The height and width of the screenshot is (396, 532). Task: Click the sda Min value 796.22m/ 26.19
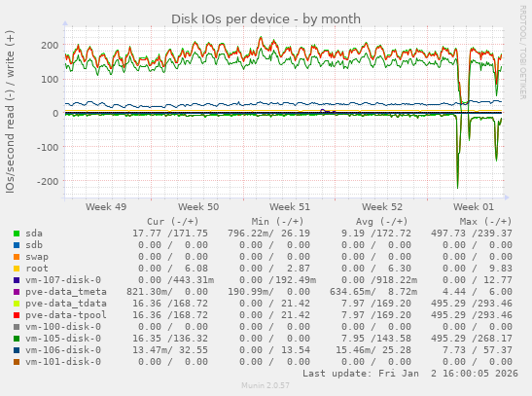tap(268, 234)
